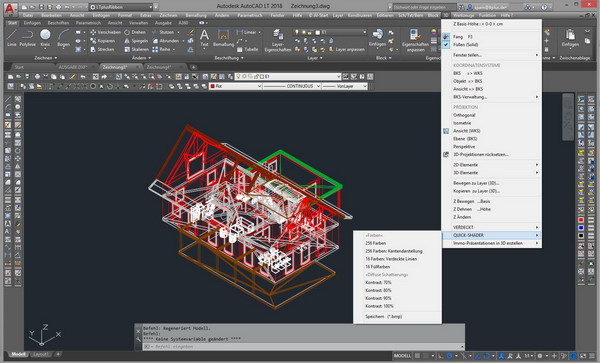Click the new drawing tab plus button
The height and width of the screenshot is (363, 600).
click(194, 67)
